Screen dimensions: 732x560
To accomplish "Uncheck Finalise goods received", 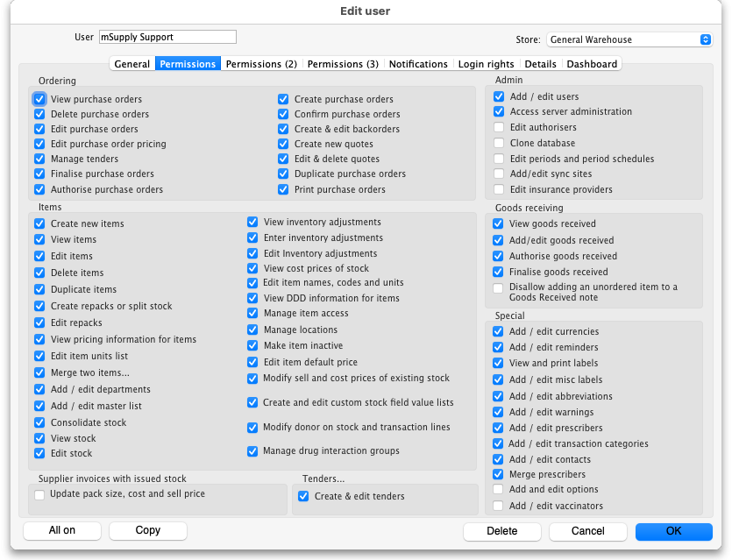I will [499, 272].
